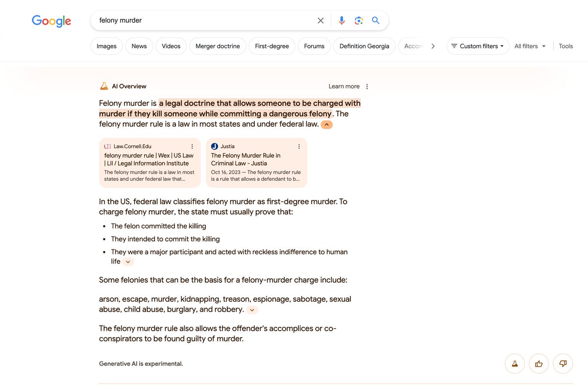Expand sources after 'burglary, and robbery'
The image size is (588, 390).
point(252,310)
